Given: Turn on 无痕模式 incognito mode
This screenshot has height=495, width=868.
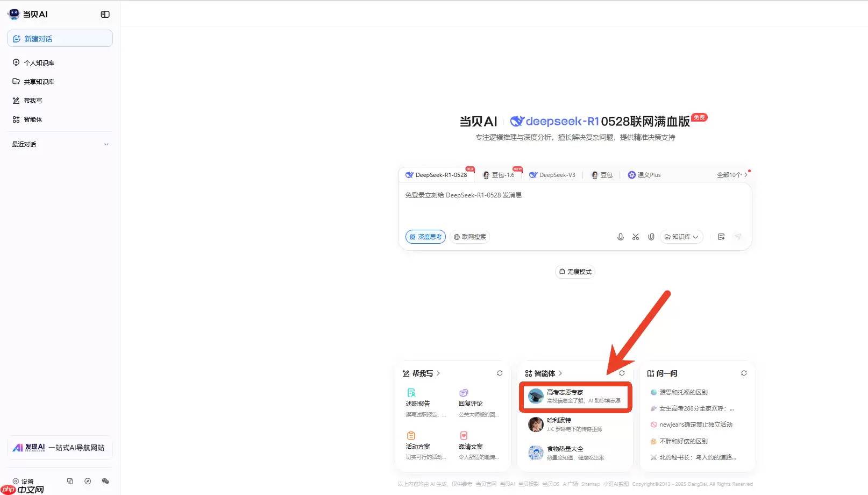Looking at the screenshot, I should (575, 272).
